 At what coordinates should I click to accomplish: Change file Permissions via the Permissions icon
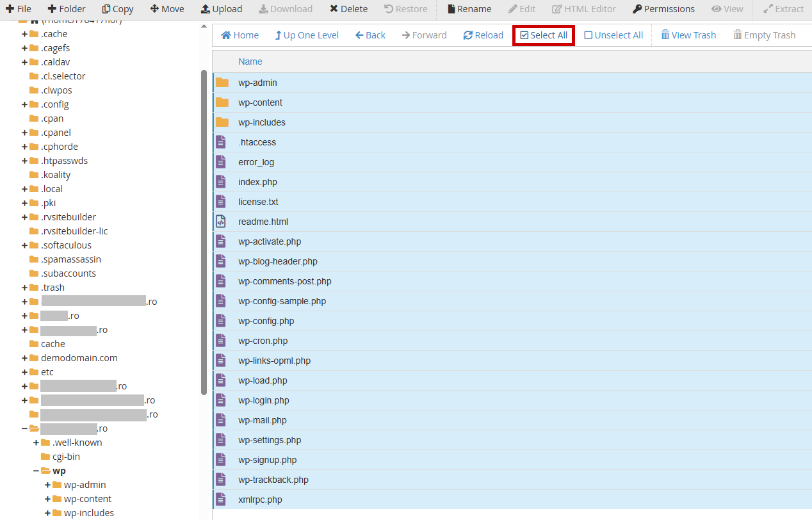pyautogui.click(x=663, y=9)
